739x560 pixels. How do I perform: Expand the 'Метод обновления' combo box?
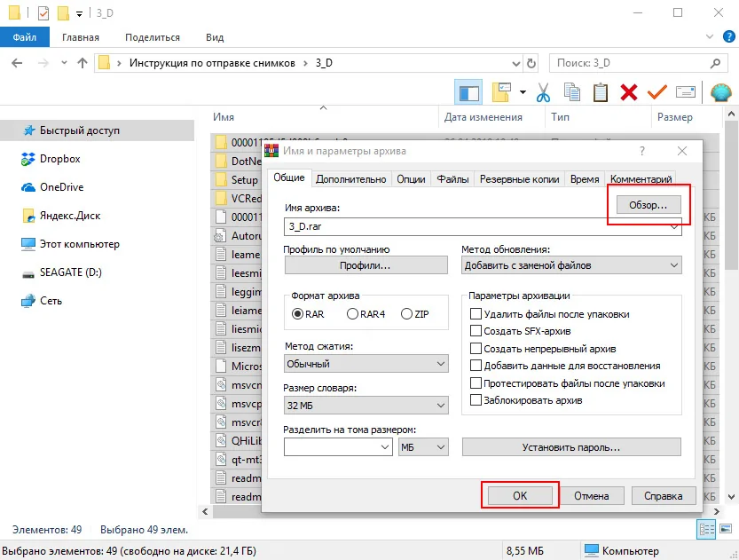click(571, 265)
